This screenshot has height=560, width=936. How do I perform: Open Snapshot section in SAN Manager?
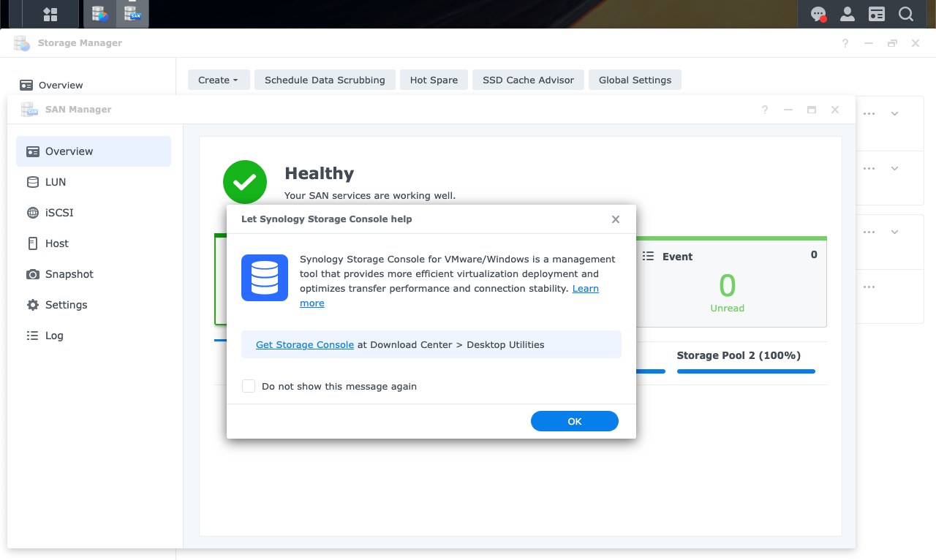coord(94,274)
